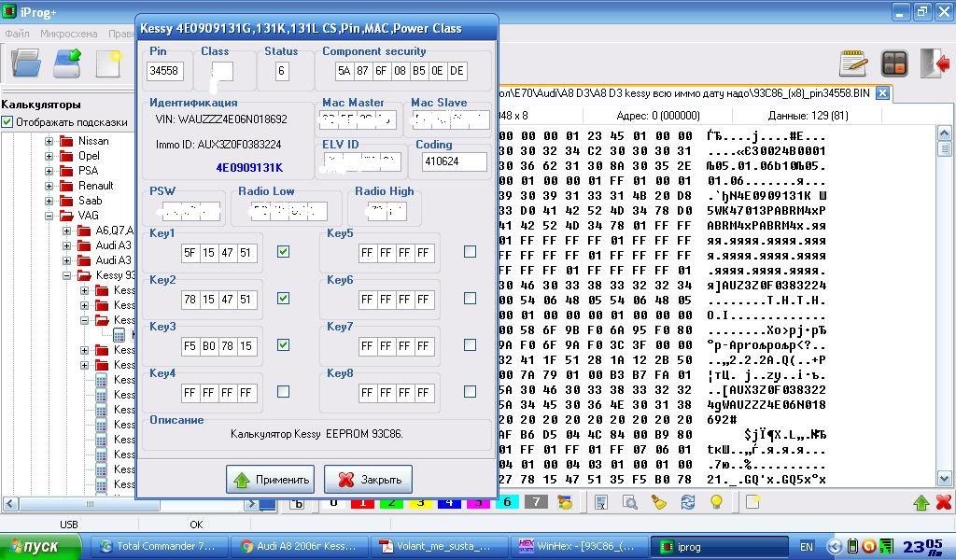Open the Микросхема menu
Screen dimensions: 956x560
pos(68,34)
